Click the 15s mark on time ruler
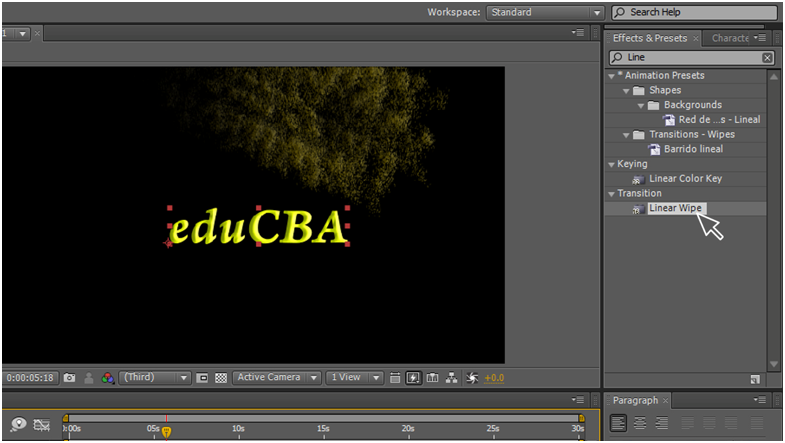This screenshot has height=443, width=785. 323,428
